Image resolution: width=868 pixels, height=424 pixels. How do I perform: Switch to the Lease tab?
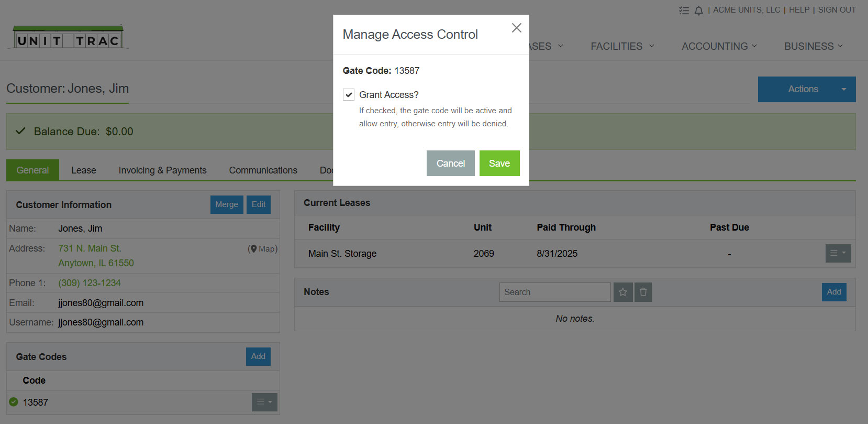(x=84, y=170)
